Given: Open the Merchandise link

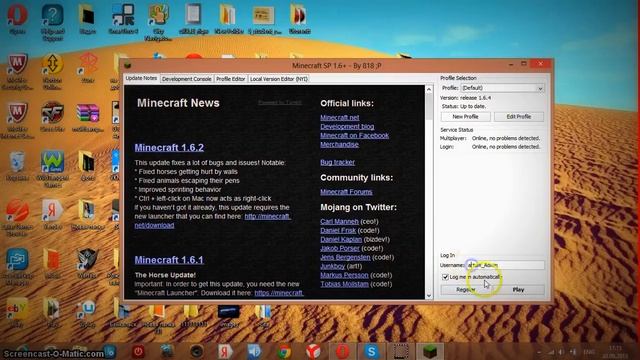Looking at the screenshot, I should click(339, 144).
